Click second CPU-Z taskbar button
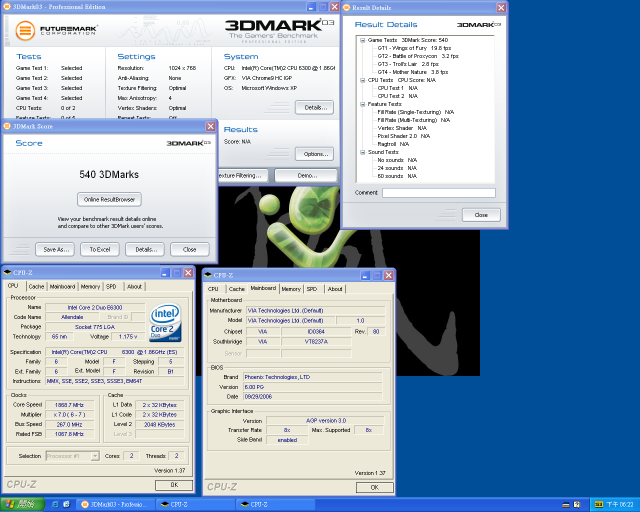The image size is (640, 512). 276,505
